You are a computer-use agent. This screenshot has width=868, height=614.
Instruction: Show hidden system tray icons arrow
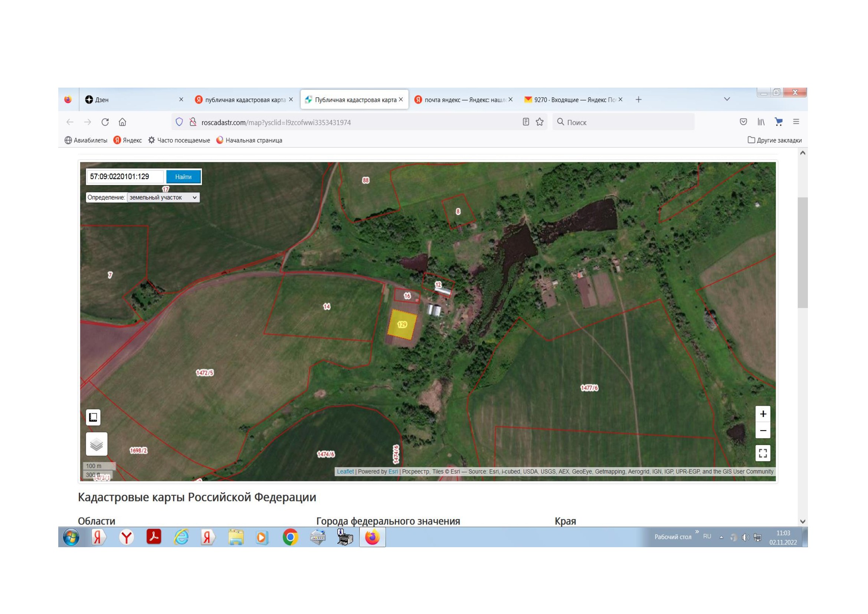click(x=721, y=537)
